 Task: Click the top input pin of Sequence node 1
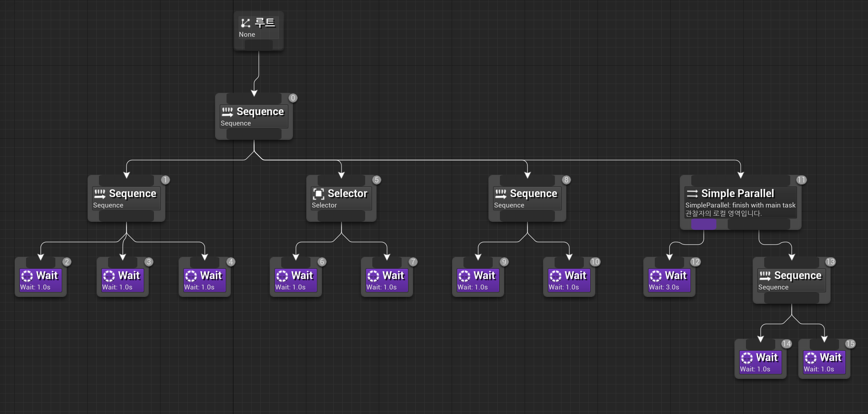(126, 180)
